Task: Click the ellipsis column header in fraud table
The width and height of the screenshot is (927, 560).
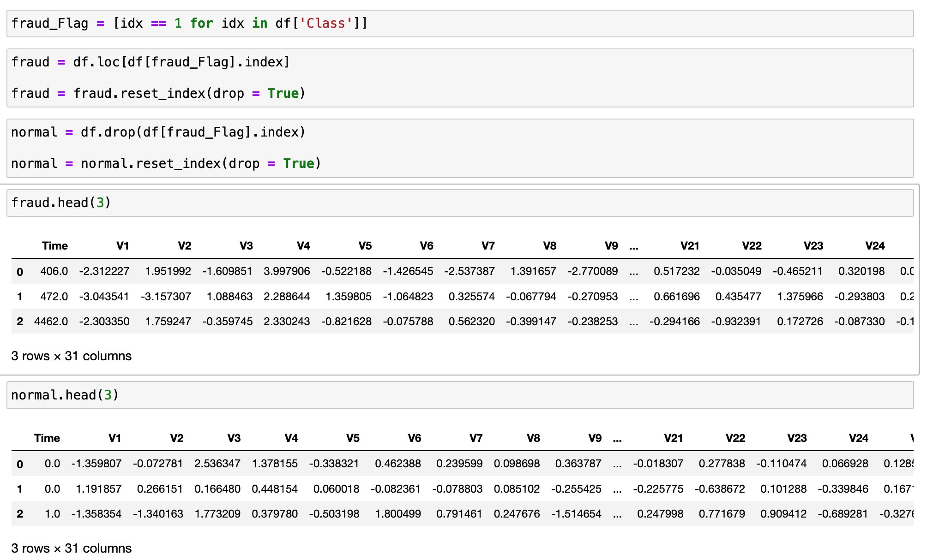Action: tap(633, 246)
